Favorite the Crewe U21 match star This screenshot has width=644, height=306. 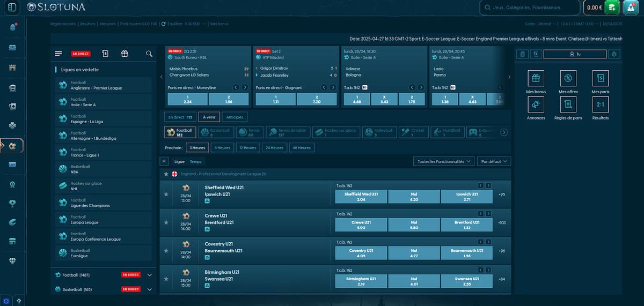pyautogui.click(x=166, y=222)
